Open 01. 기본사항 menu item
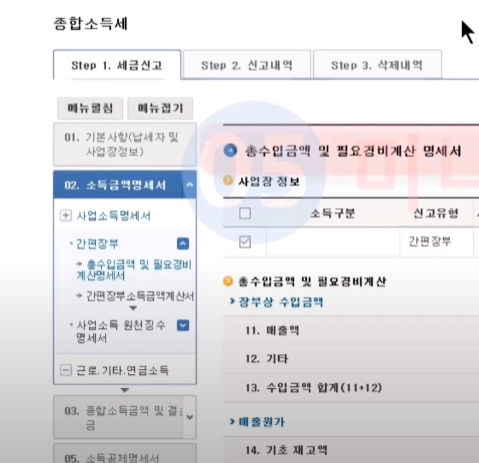 125,144
